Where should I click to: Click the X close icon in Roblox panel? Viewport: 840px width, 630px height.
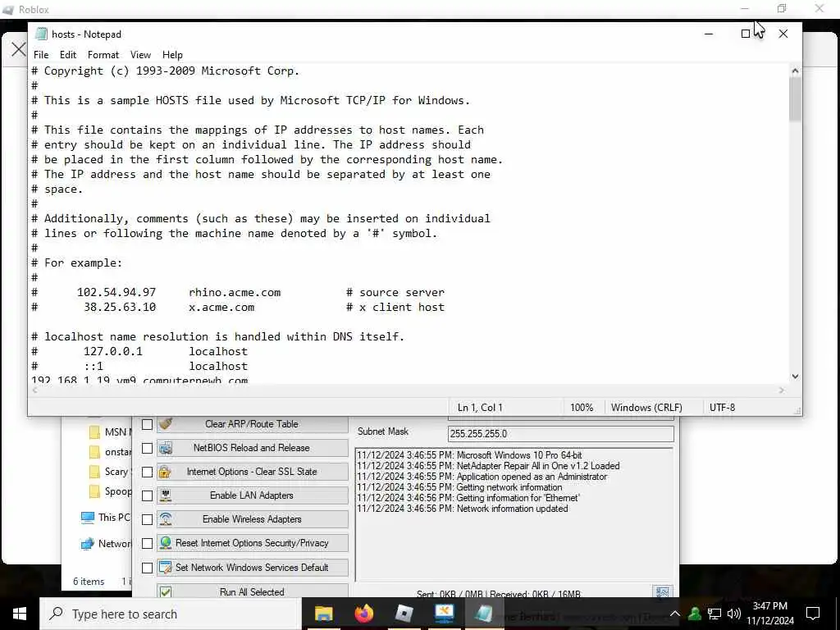(x=18, y=49)
